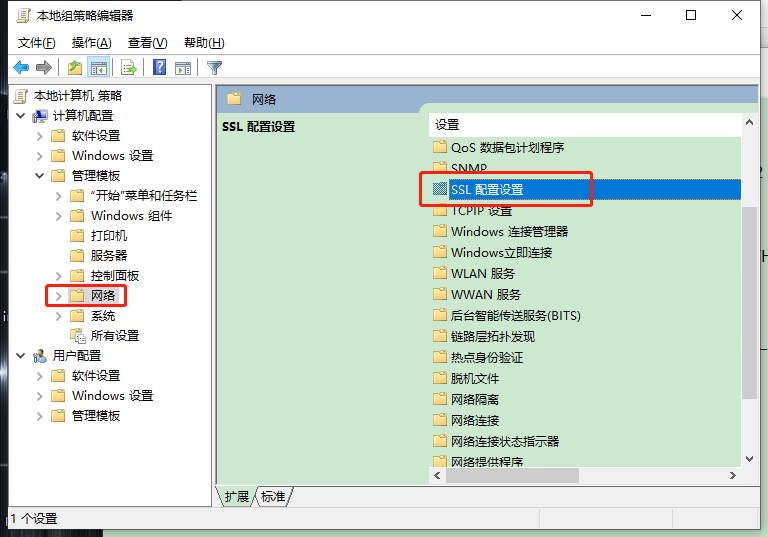Open the Help question mark icon

160,67
